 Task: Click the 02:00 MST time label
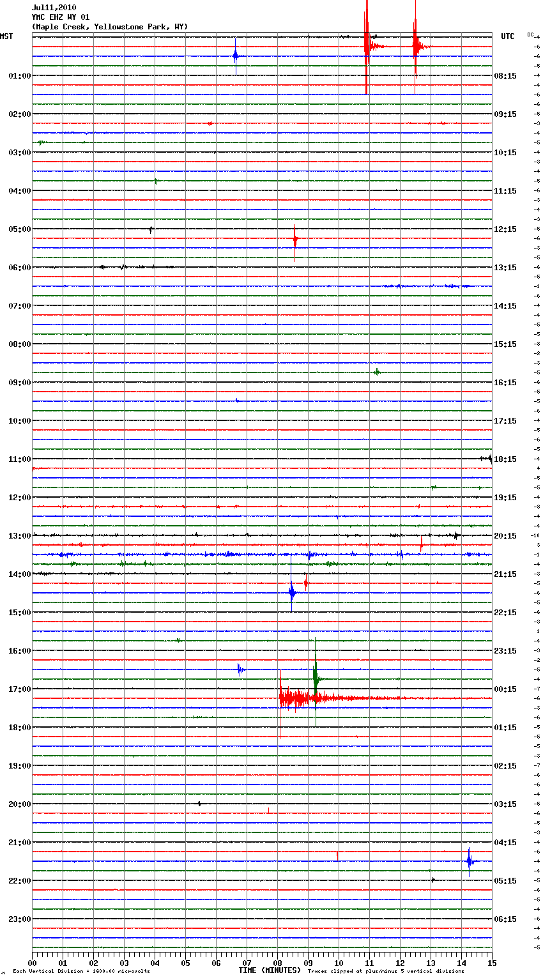pyautogui.click(x=20, y=114)
